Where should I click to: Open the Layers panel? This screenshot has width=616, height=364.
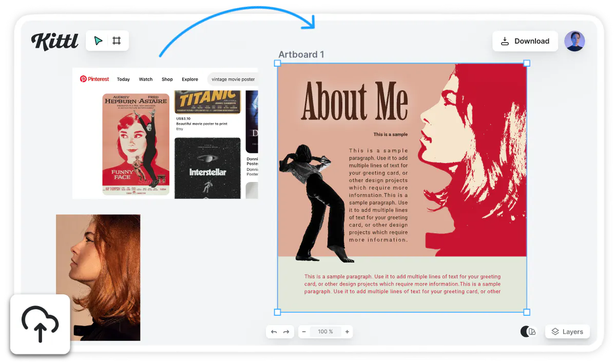[x=567, y=332]
